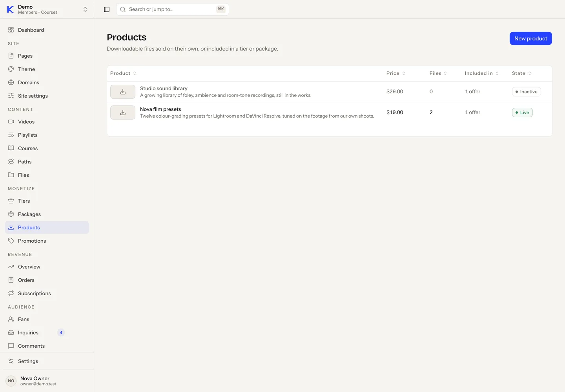Click the Packages box icon
This screenshot has width=565, height=392.
tap(11, 214)
